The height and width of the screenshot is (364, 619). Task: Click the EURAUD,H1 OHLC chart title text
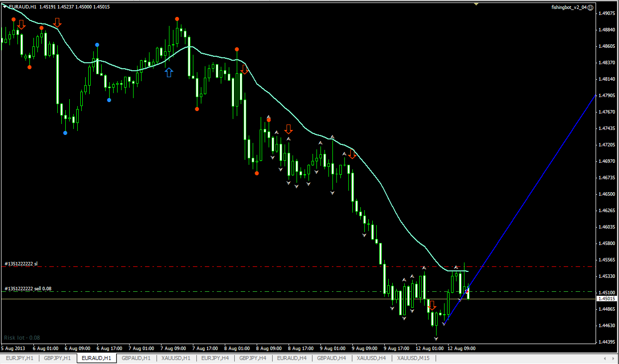[x=60, y=7]
